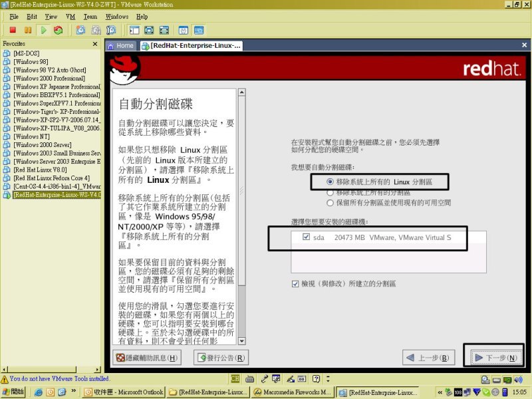Viewport: 532px width, 399px height.
Task: Switch to Microsoft Outlook taskbar button
Action: (x=124, y=392)
